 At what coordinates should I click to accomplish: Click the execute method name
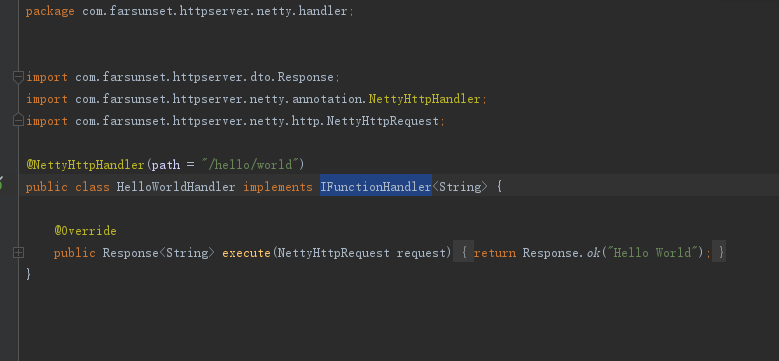point(246,253)
